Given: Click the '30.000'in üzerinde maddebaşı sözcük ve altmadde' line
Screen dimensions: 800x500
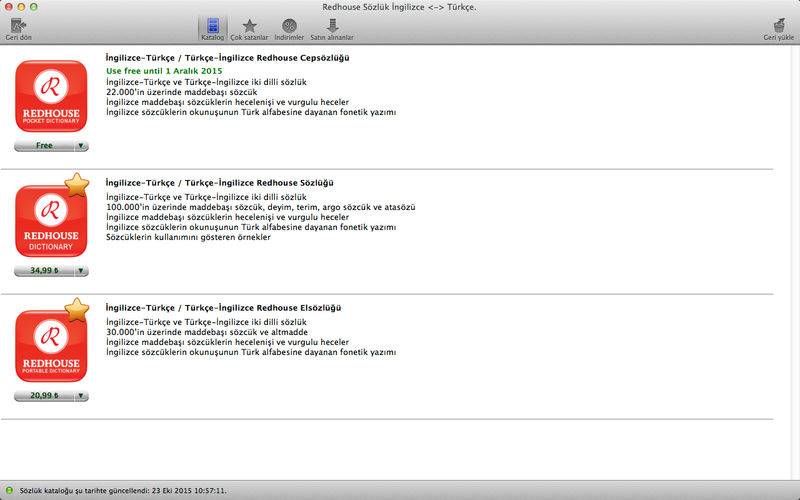Looking at the screenshot, I should click(207, 332).
